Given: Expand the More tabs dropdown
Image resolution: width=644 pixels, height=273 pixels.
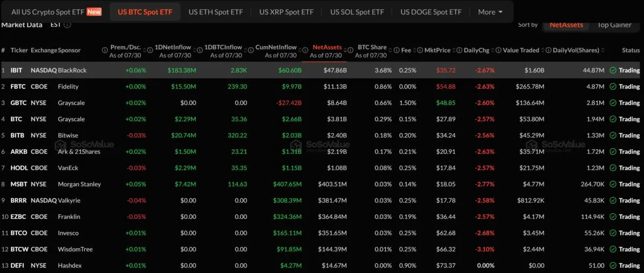Looking at the screenshot, I should pos(491,12).
